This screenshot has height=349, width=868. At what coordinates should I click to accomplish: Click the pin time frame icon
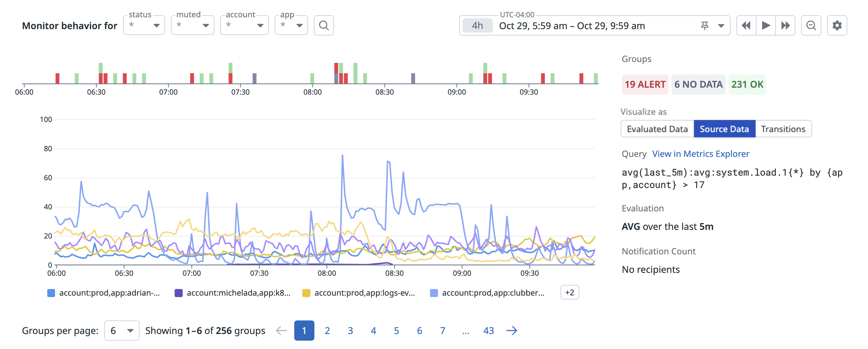[x=705, y=25]
